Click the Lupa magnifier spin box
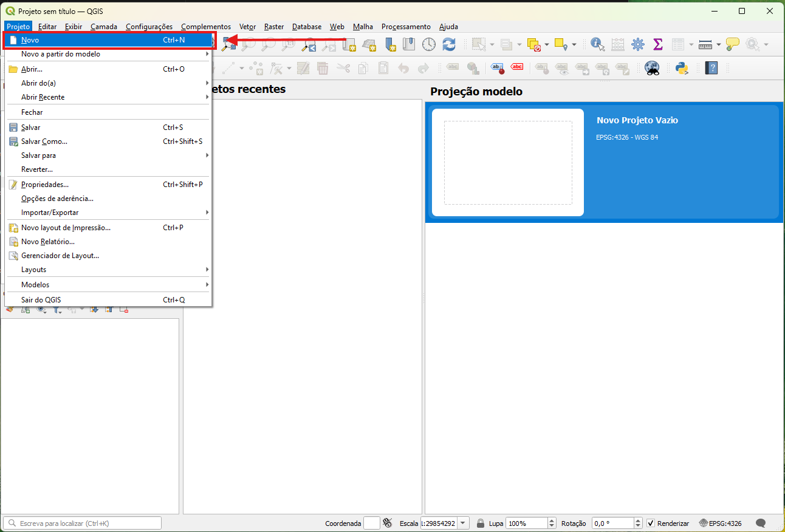Viewport: 785px width, 532px height. pos(531,523)
